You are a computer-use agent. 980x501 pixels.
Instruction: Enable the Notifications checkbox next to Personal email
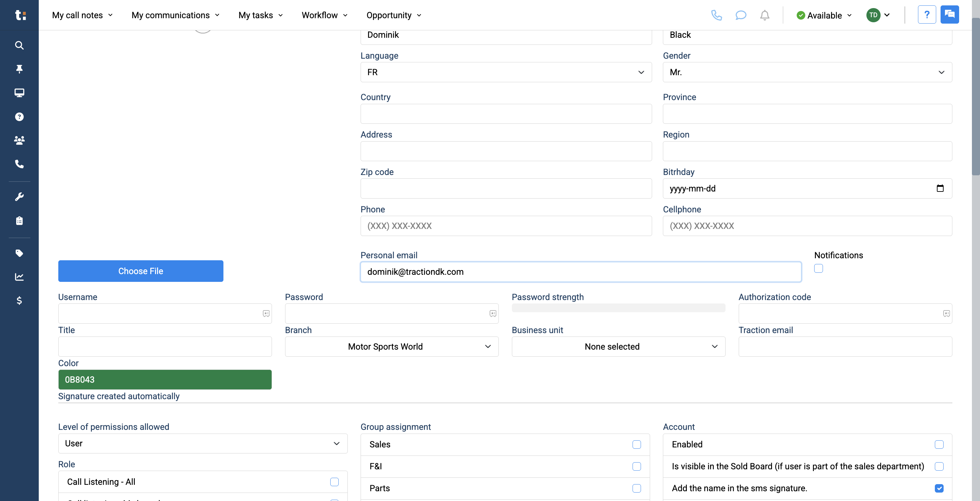[818, 268]
